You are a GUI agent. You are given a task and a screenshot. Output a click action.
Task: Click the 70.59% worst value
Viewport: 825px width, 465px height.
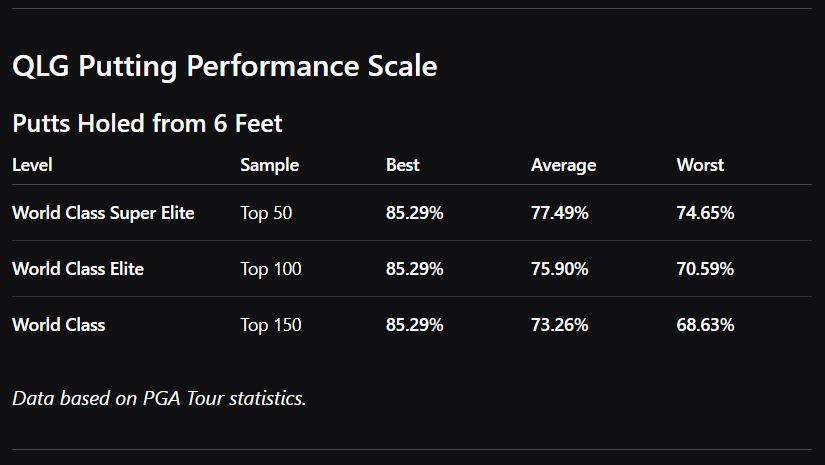705,269
